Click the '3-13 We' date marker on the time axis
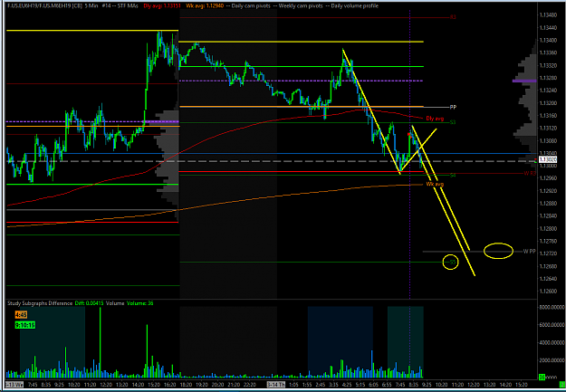This screenshot has width=566, height=392. click(14, 385)
